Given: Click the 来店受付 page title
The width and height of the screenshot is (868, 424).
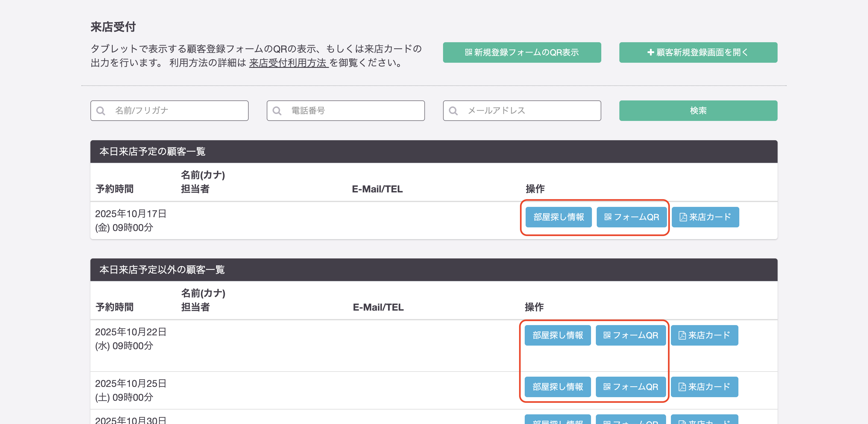Looking at the screenshot, I should 113,27.
